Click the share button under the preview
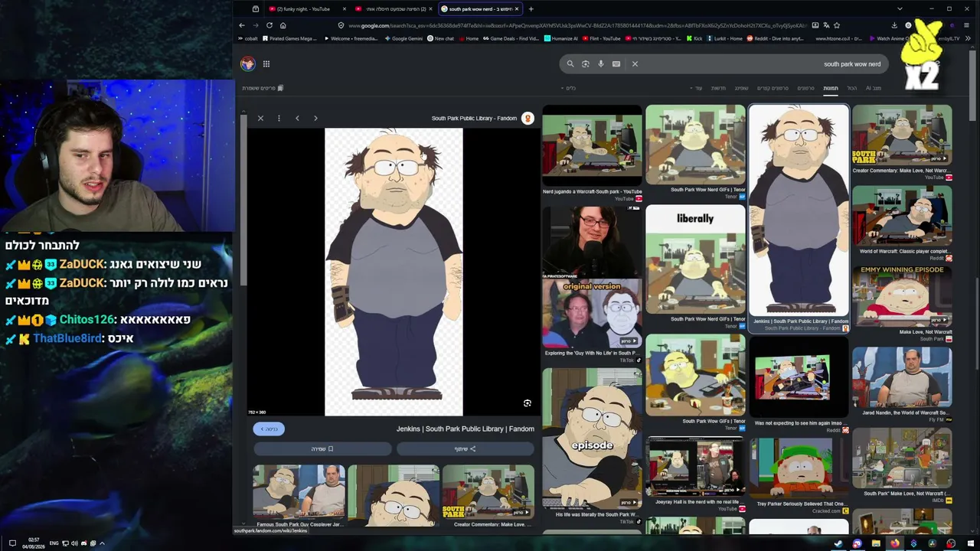Image resolution: width=980 pixels, height=551 pixels. tap(465, 448)
